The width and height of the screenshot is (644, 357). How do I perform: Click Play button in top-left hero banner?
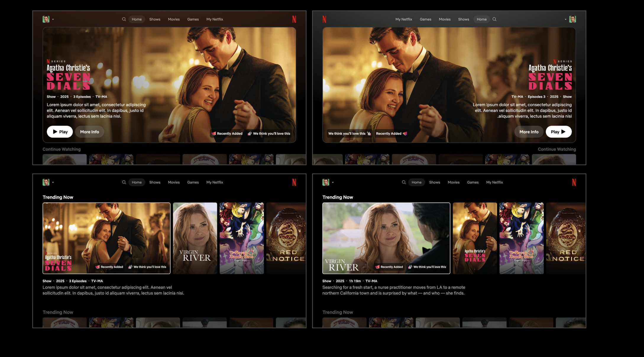coord(60,132)
